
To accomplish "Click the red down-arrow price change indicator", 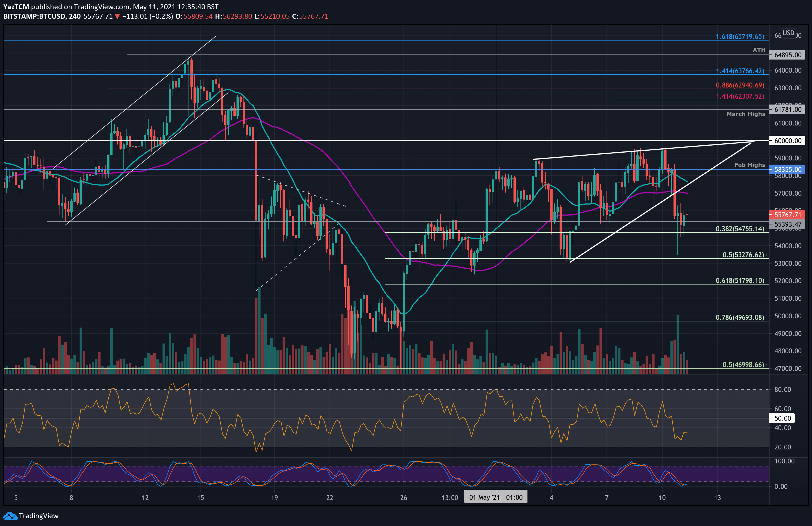I will pyautogui.click(x=117, y=16).
